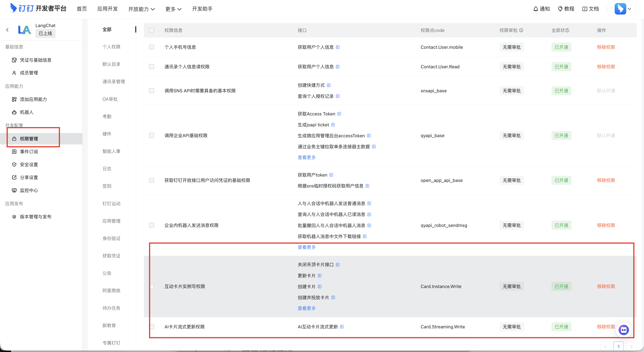
Task: Open the 文档 book icon
Action: (x=585, y=9)
